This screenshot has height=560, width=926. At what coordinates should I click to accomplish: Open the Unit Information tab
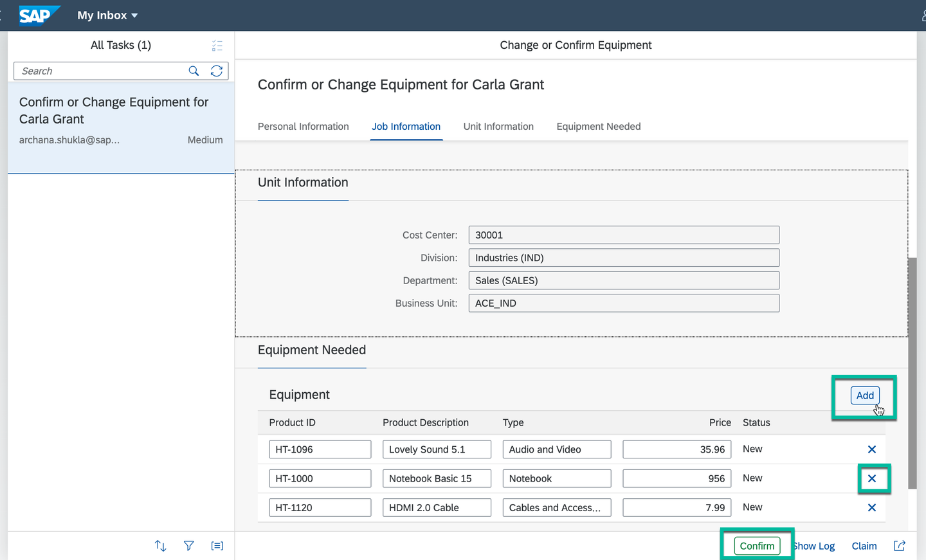click(x=498, y=127)
